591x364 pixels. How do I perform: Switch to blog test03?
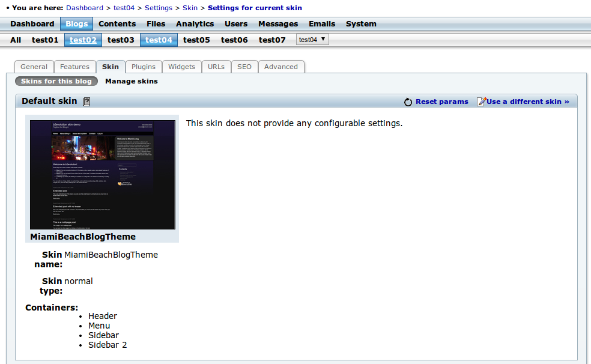coord(121,40)
